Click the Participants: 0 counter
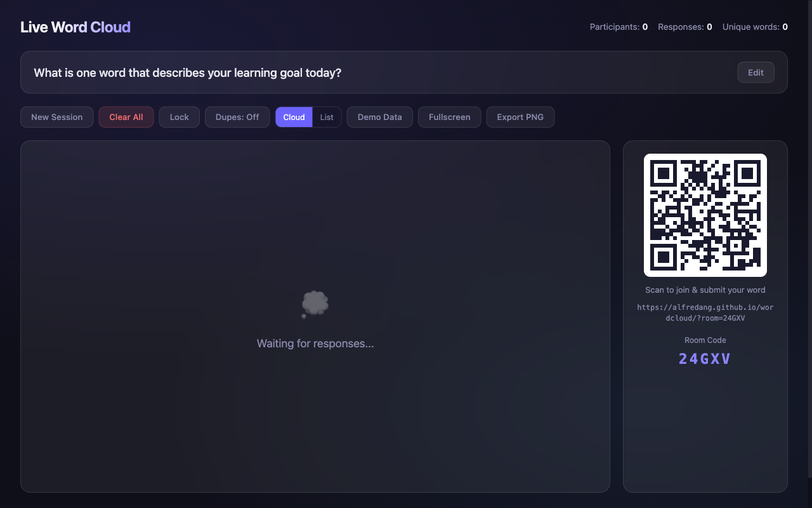The width and height of the screenshot is (812, 508). click(619, 27)
